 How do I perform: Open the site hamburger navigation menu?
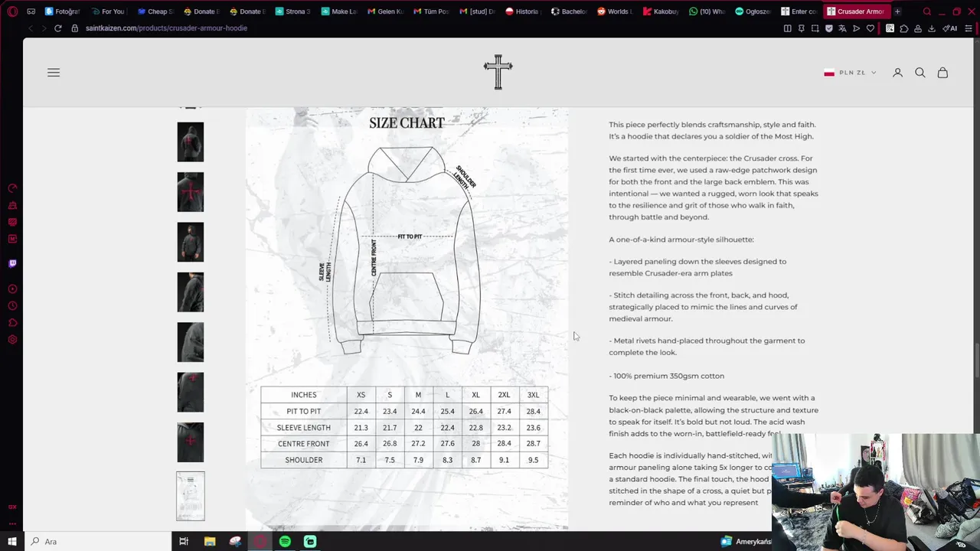[54, 73]
